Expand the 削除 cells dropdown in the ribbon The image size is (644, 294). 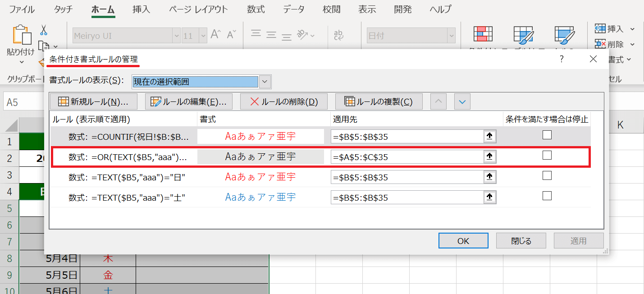(x=632, y=44)
